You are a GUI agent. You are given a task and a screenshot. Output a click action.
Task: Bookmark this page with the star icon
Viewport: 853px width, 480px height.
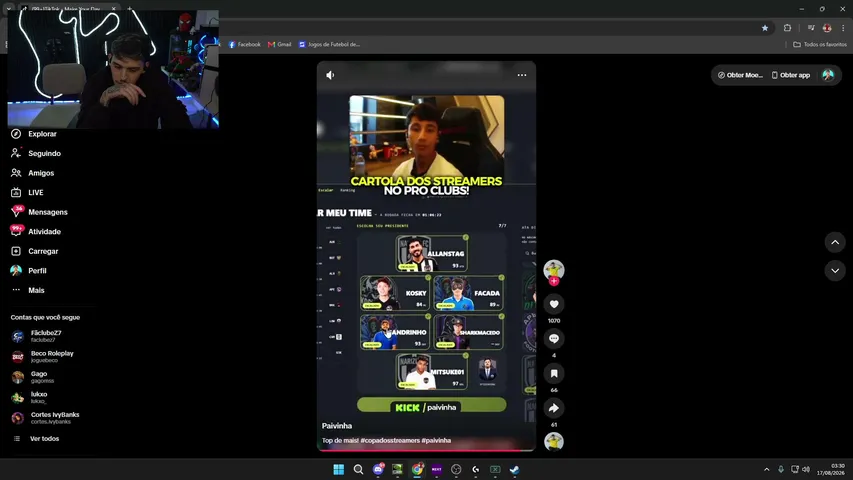coord(765,28)
